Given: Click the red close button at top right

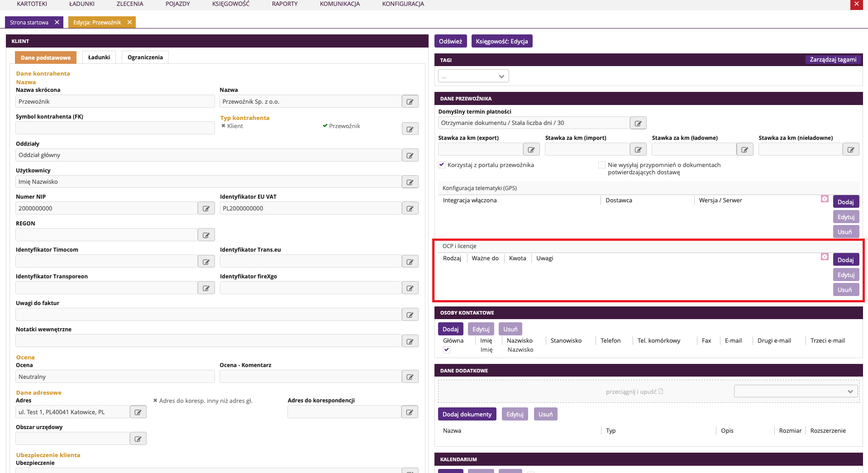Looking at the screenshot, I should coord(856,5).
